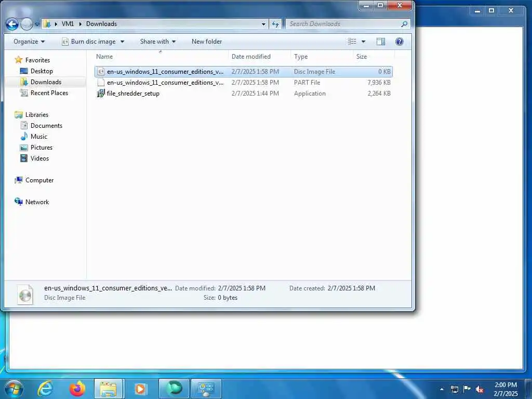The height and width of the screenshot is (399, 532).
Task: Expand the Burn disc image dropdown arrow
Action: 123,42
